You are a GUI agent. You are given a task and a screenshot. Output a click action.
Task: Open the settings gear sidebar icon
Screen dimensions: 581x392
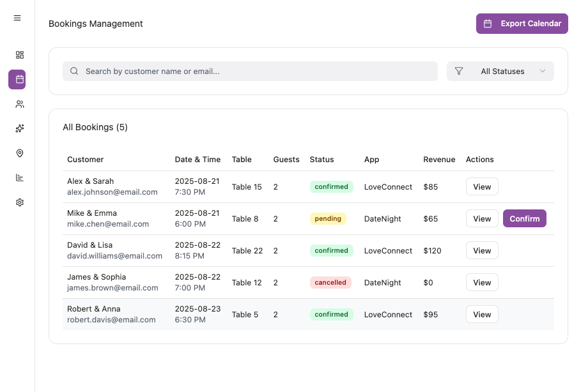(x=20, y=202)
